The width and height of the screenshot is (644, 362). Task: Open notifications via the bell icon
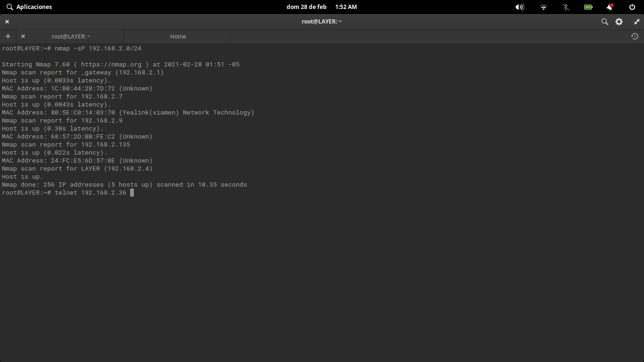click(610, 7)
